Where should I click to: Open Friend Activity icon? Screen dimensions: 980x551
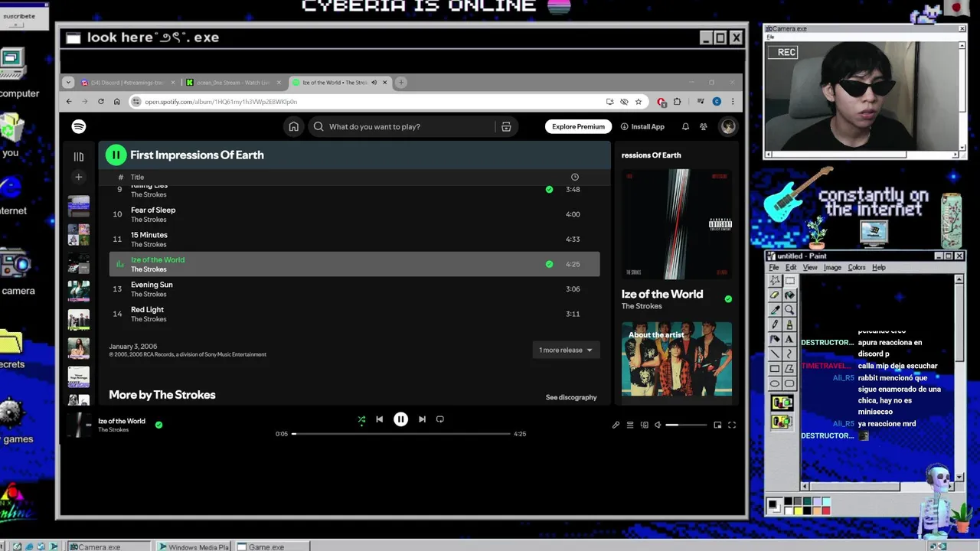(x=703, y=126)
